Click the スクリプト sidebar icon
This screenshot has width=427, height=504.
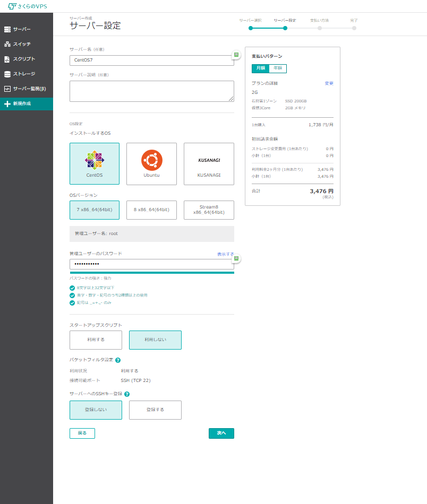[x=7, y=59]
